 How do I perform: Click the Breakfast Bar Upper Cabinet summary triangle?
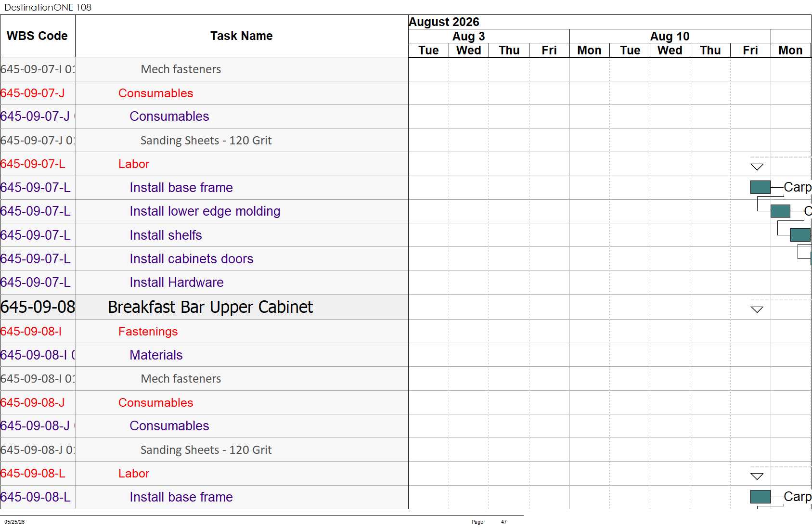(x=757, y=309)
